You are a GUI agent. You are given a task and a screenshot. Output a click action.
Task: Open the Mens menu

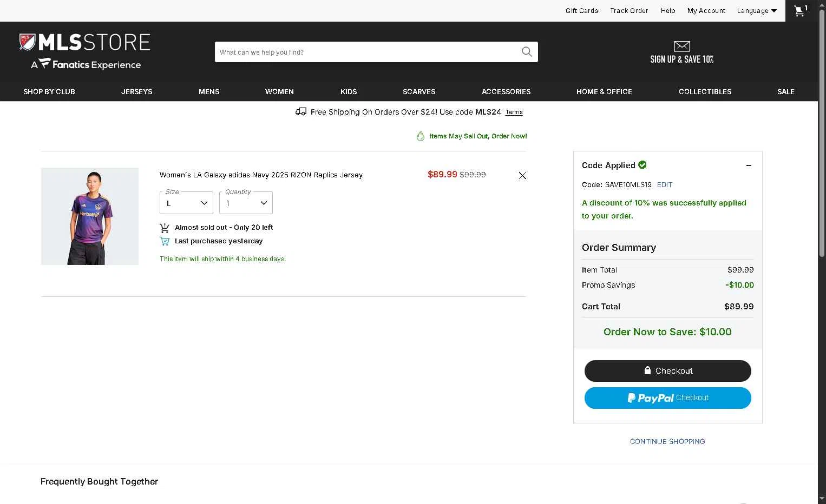(209, 91)
